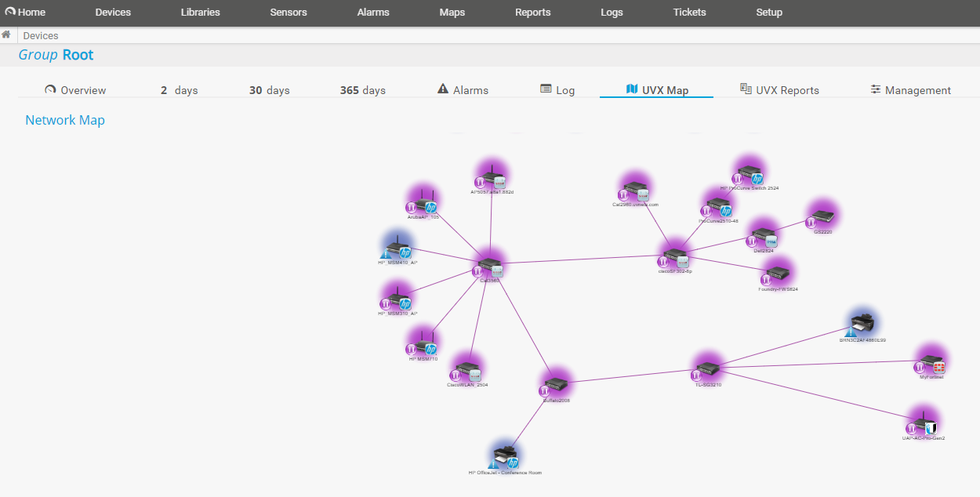Click the Dell2824 switch node
This screenshot has width=980, height=497.
[x=764, y=235]
